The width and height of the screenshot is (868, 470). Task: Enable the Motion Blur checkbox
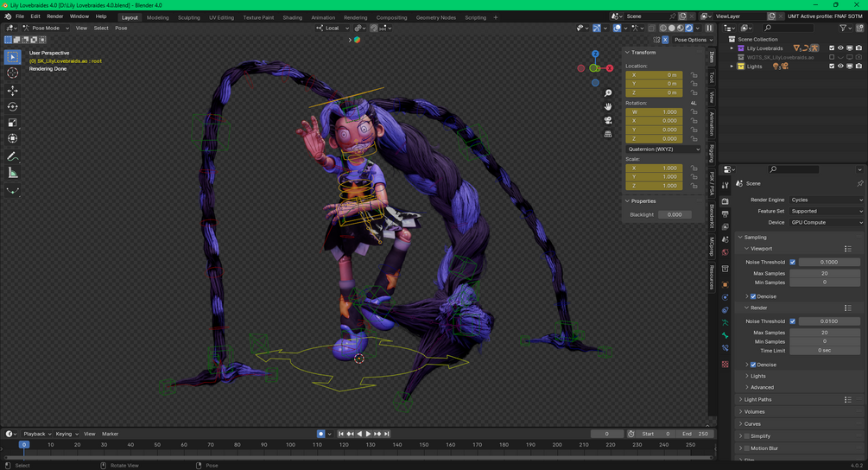tap(746, 448)
